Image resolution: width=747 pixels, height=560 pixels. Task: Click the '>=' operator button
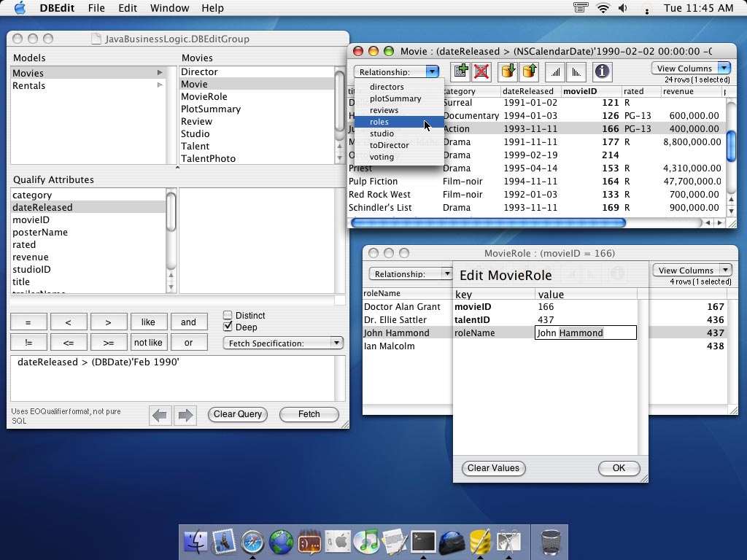pos(108,343)
